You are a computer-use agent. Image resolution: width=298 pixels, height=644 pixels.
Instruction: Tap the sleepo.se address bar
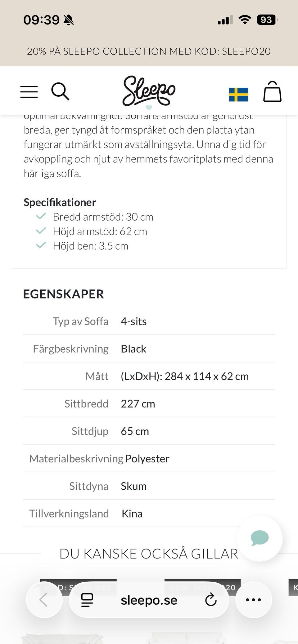(x=149, y=600)
